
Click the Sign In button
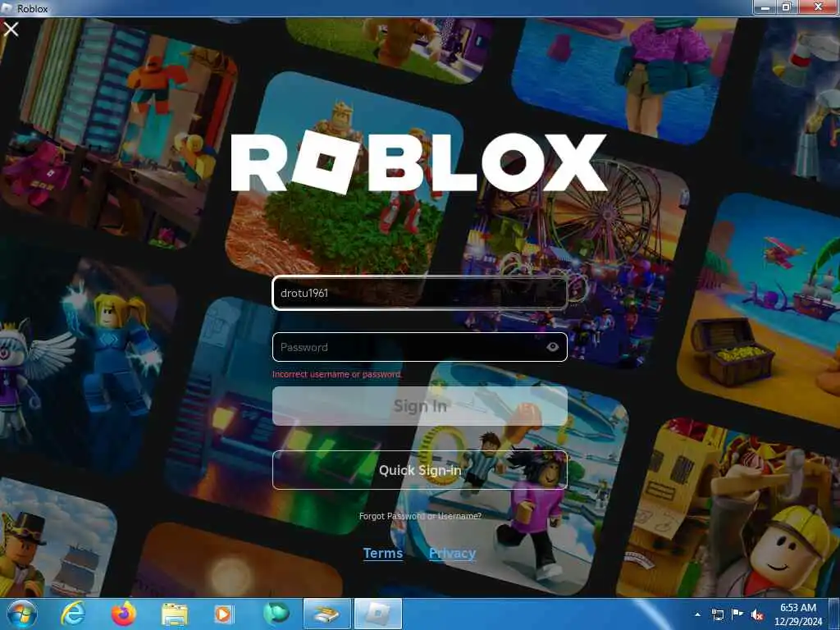pos(419,406)
